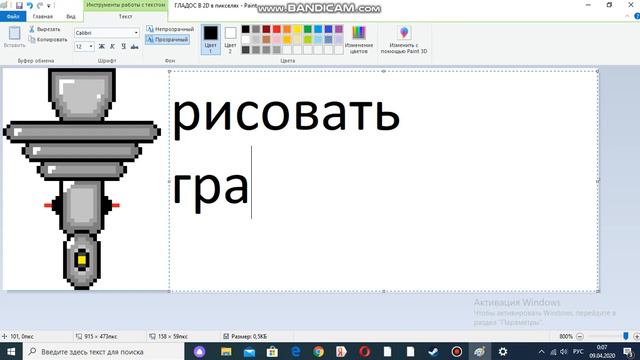This screenshot has height=360, width=640.
Task: Click the zoom out minus button
Action: pyautogui.click(x=580, y=336)
